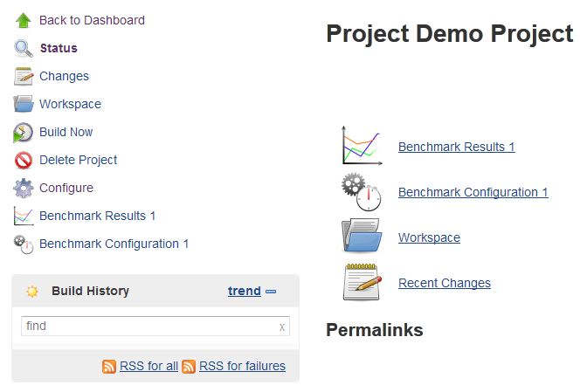Open the RSS for failures feed link
Image resolution: width=580 pixels, height=392 pixels.
coord(242,366)
